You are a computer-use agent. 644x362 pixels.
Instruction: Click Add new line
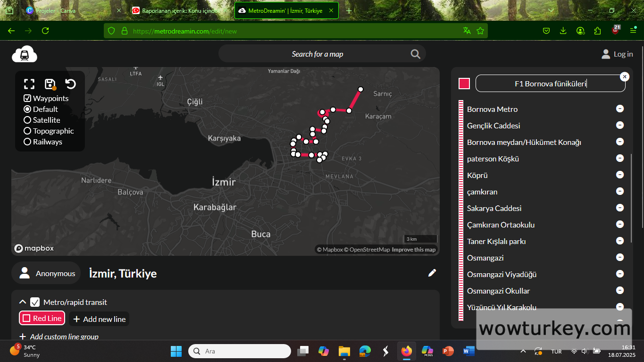click(99, 319)
